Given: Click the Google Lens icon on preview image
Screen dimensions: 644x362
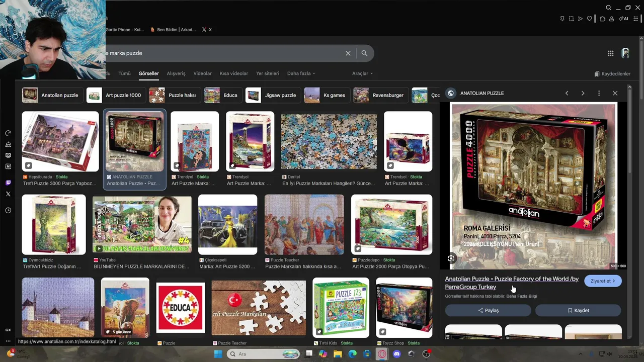Looking at the screenshot, I should click(x=451, y=258).
